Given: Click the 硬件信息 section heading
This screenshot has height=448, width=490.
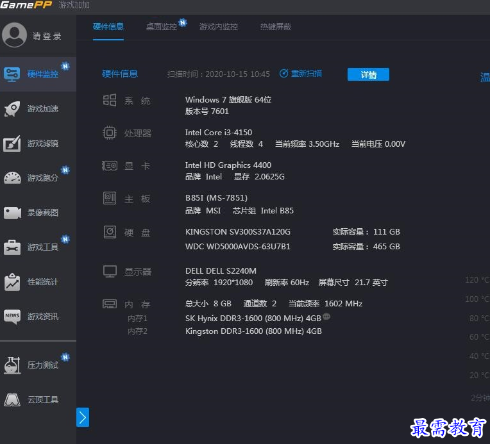Looking at the screenshot, I should tap(120, 74).
